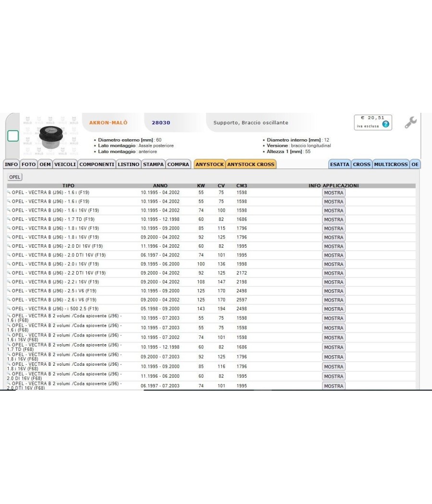The image size is (432, 504).
Task: Click MOSTRA for 2.0 DI 16V (F19) row
Action: pyautogui.click(x=334, y=246)
